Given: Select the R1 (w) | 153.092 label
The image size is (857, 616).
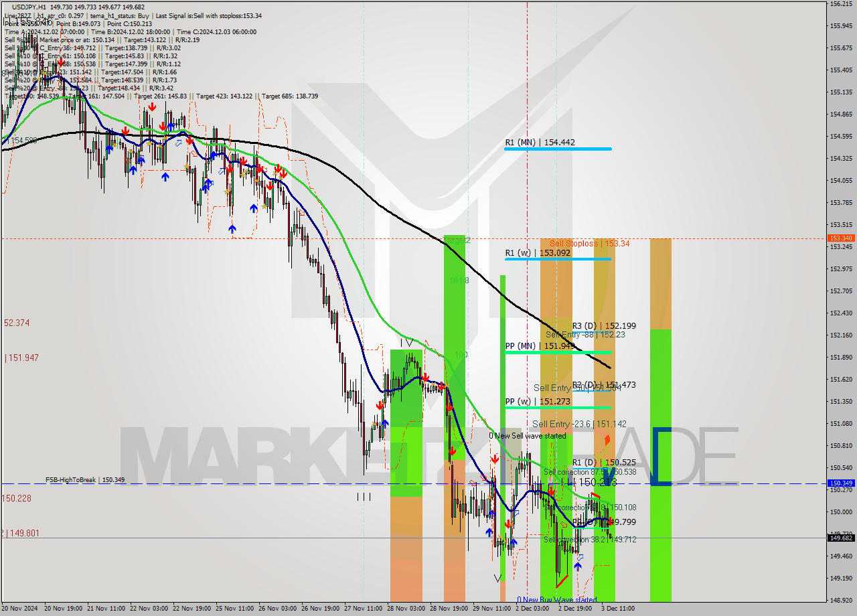Looking at the screenshot, I should [x=538, y=253].
